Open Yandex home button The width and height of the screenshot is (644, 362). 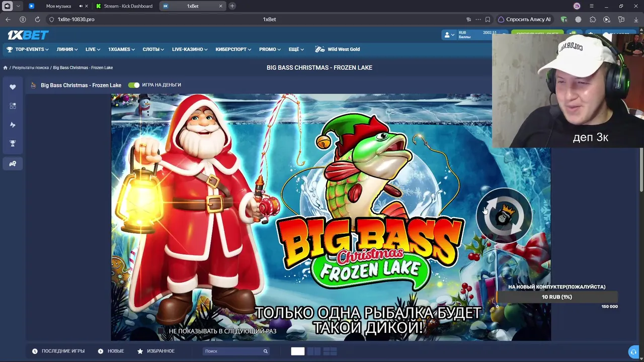[23, 20]
